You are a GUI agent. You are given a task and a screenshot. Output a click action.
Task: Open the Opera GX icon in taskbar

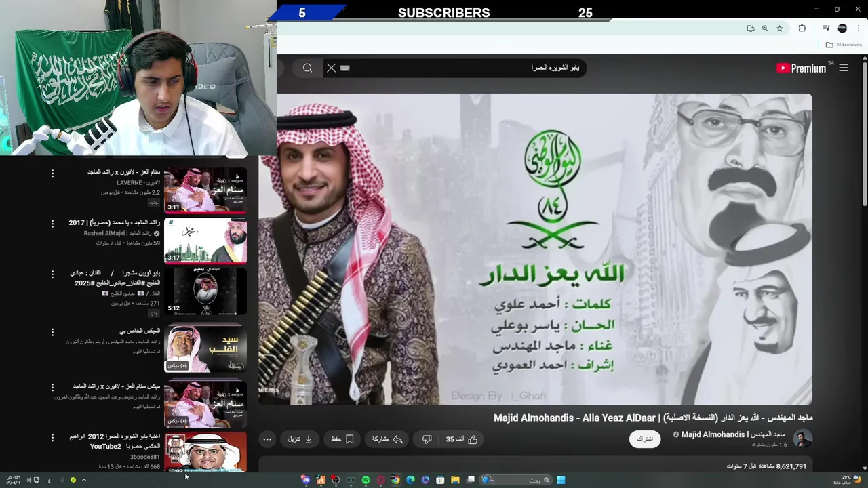(380, 480)
